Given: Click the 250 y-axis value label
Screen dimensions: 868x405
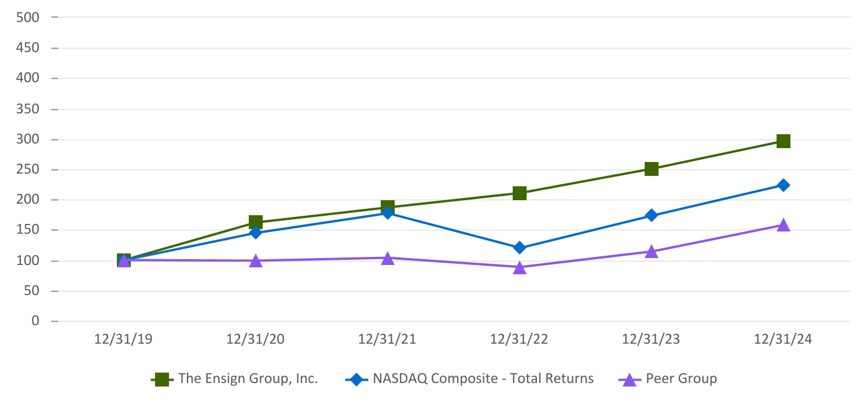Looking at the screenshot, I should [28, 170].
